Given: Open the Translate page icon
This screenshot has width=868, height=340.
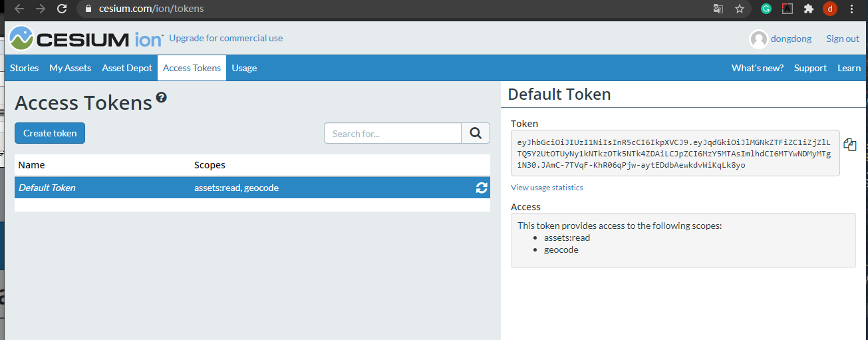Looking at the screenshot, I should 718,9.
